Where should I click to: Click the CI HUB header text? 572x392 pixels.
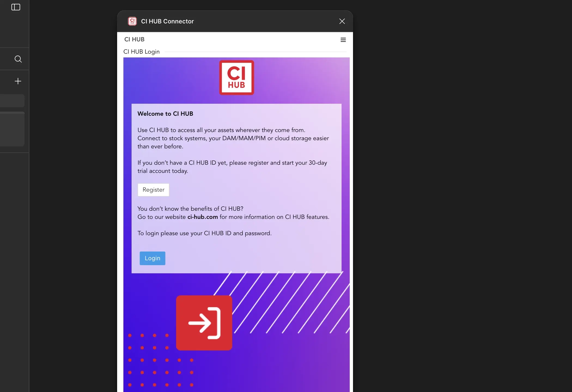click(x=134, y=39)
